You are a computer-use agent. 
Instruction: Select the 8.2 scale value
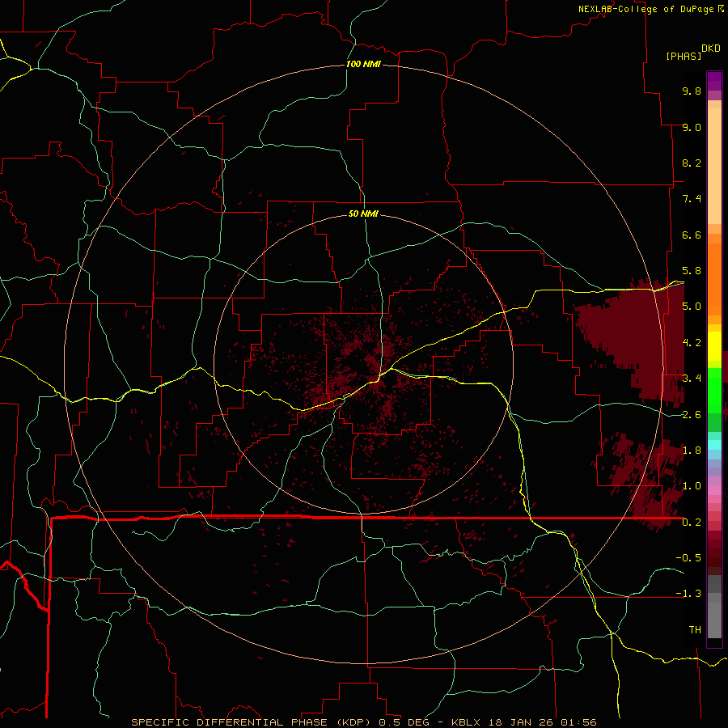point(692,163)
